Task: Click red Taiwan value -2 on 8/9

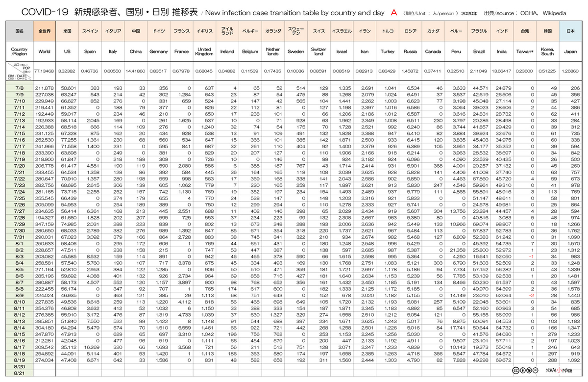Action: [531, 296]
